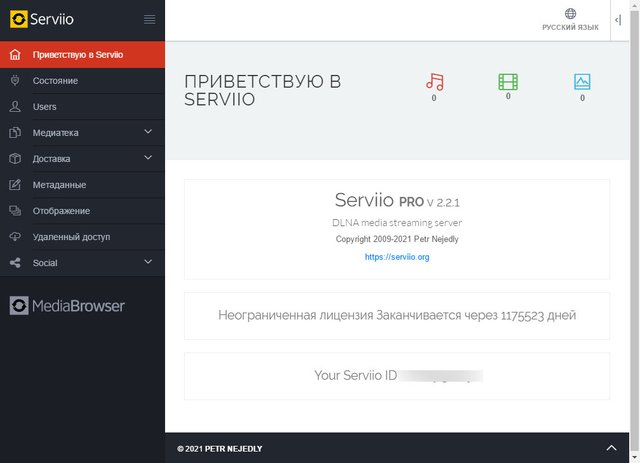Image resolution: width=640 pixels, height=463 pixels.
Task: Expand the Доставка submenu chevron
Action: [x=148, y=158]
